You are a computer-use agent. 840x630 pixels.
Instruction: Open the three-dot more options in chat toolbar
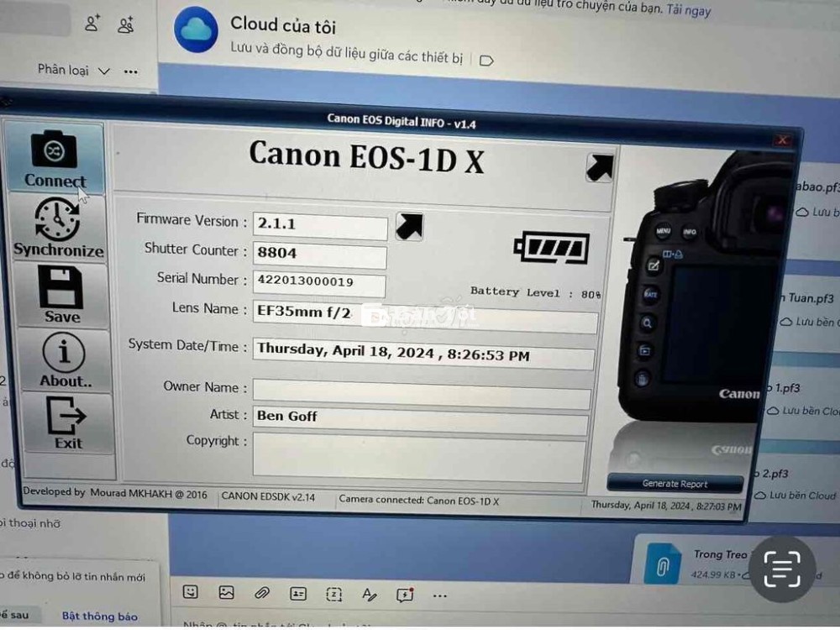click(440, 596)
